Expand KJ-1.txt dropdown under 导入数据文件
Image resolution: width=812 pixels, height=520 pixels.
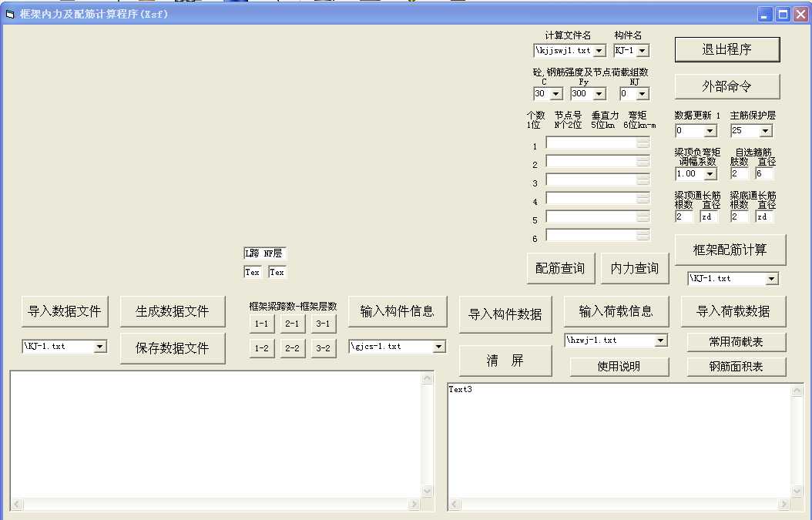[100, 347]
